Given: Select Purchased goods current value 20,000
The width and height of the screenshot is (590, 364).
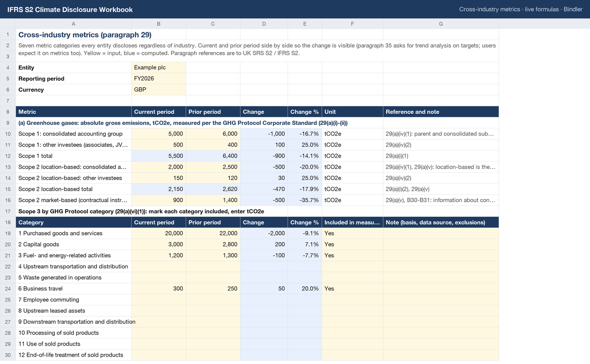Looking at the screenshot, I should [159, 233].
